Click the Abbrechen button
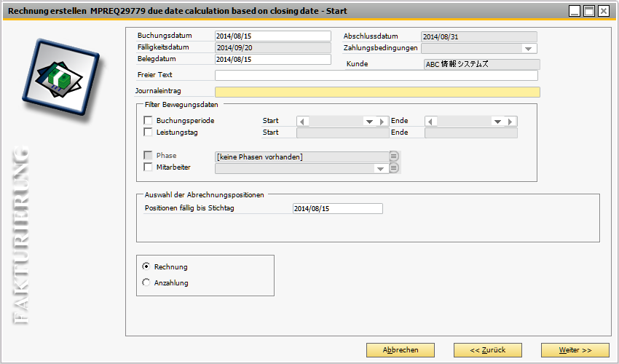 [401, 350]
